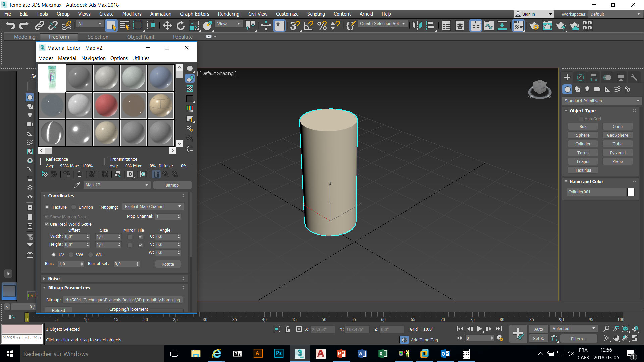This screenshot has height=362, width=644.
Task: Click Render Production teapot icon
Action: (x=560, y=26)
